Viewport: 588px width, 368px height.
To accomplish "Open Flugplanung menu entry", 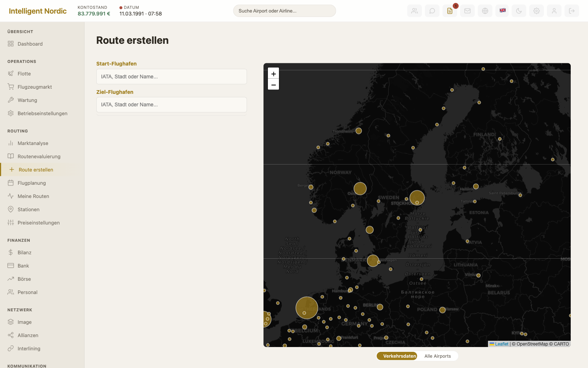I will click(x=42, y=183).
